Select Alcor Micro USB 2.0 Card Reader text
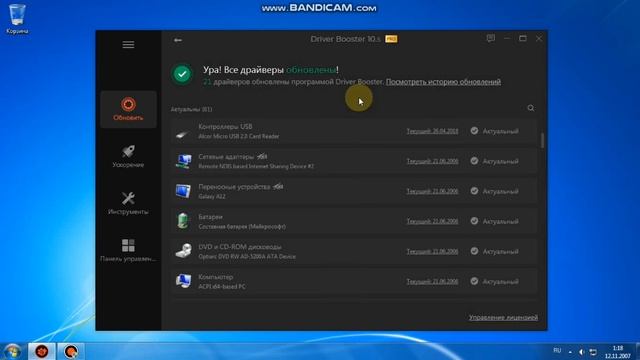This screenshot has width=640, height=360. click(x=239, y=136)
